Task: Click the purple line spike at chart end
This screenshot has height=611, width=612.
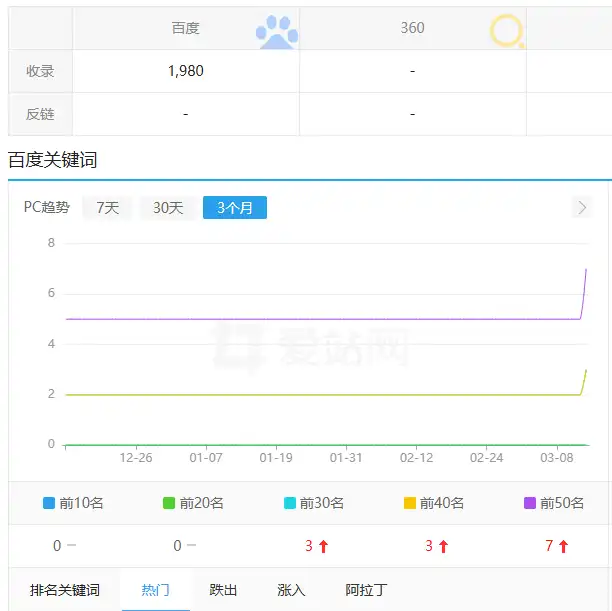Action: (584, 294)
